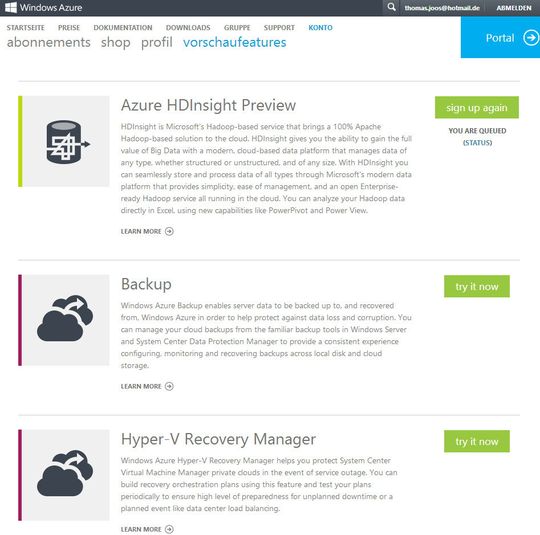Click the Azure HDInsight Preview database icon
This screenshot has height=535, width=540.
(68, 142)
